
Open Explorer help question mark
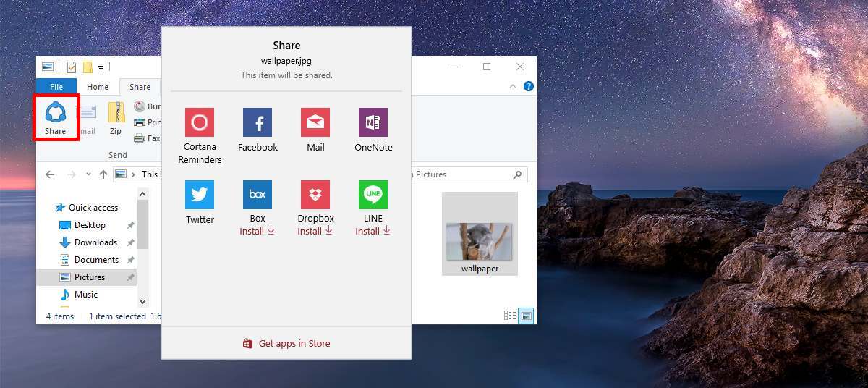pyautogui.click(x=529, y=86)
